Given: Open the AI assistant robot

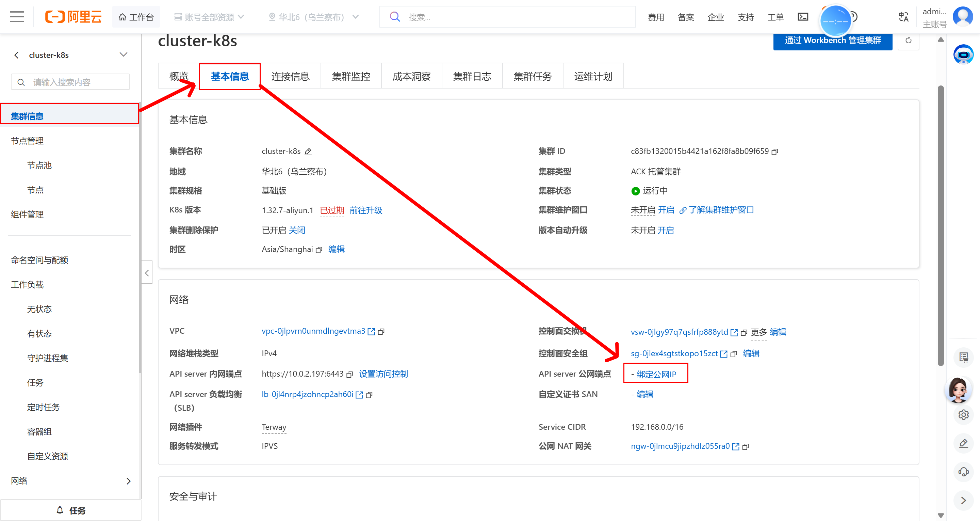Looking at the screenshot, I should tap(963, 54).
